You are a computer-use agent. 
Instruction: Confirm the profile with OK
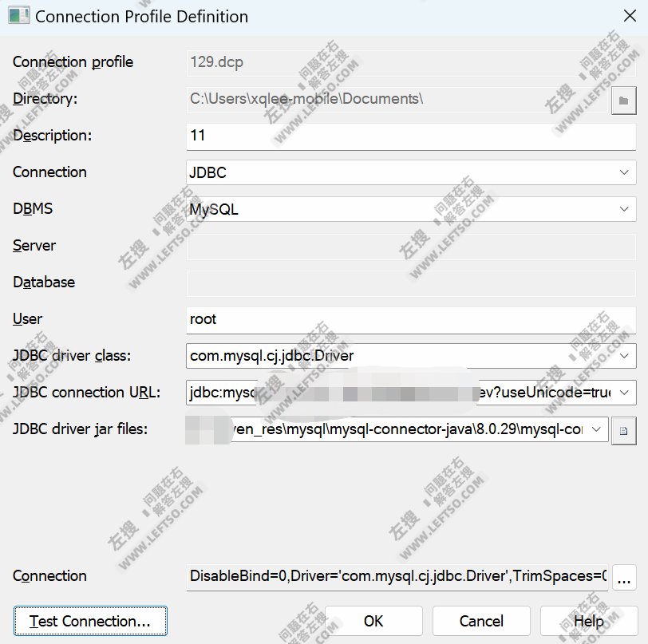[x=373, y=621]
